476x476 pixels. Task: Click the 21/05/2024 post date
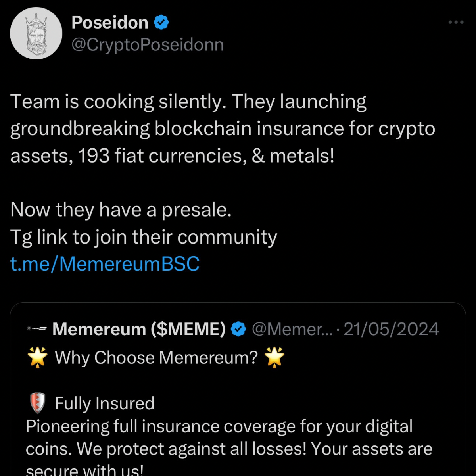coord(391,329)
